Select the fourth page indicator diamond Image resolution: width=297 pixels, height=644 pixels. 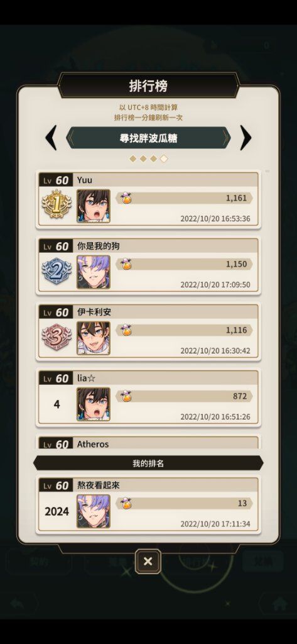pos(164,158)
